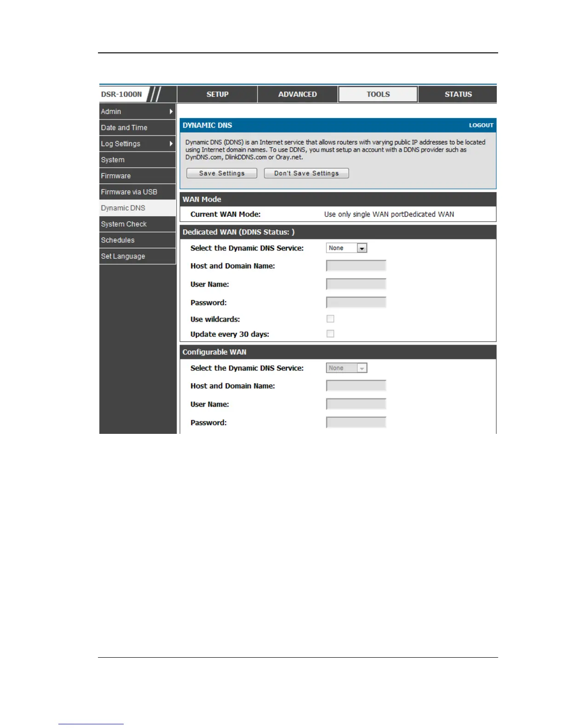This screenshot has width=563, height=728.
Task: Expand the Log Settings submenu arrow
Action: [x=171, y=144]
